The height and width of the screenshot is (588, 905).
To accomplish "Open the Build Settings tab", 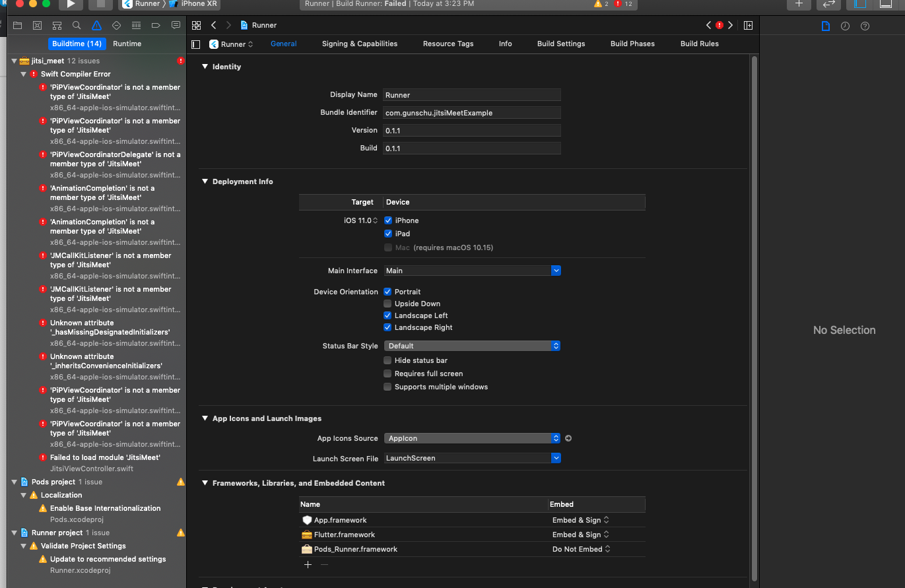I will pos(561,44).
